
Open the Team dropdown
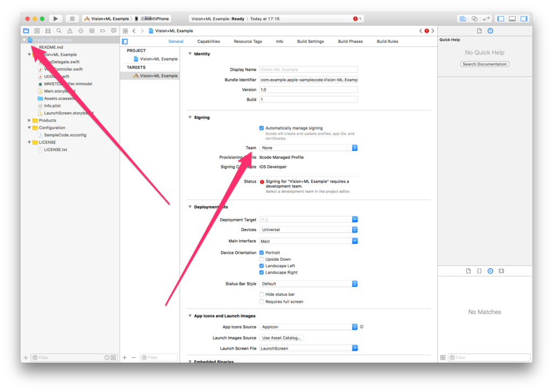click(308, 148)
